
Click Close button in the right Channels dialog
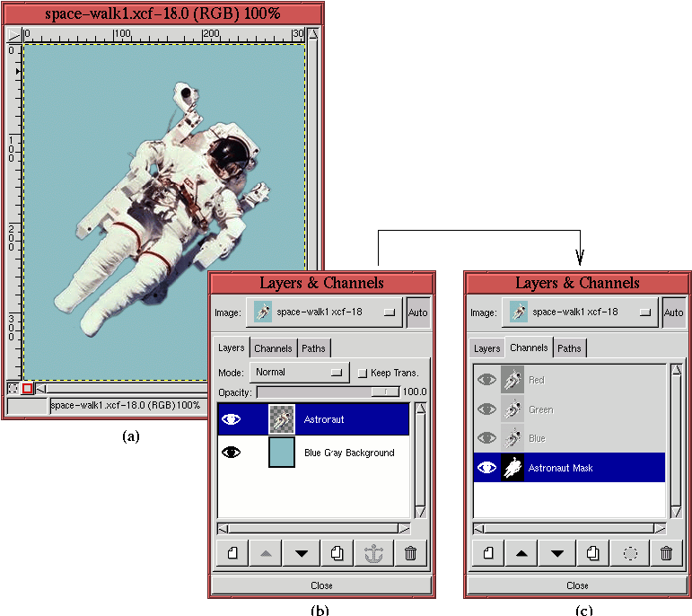pos(577,585)
